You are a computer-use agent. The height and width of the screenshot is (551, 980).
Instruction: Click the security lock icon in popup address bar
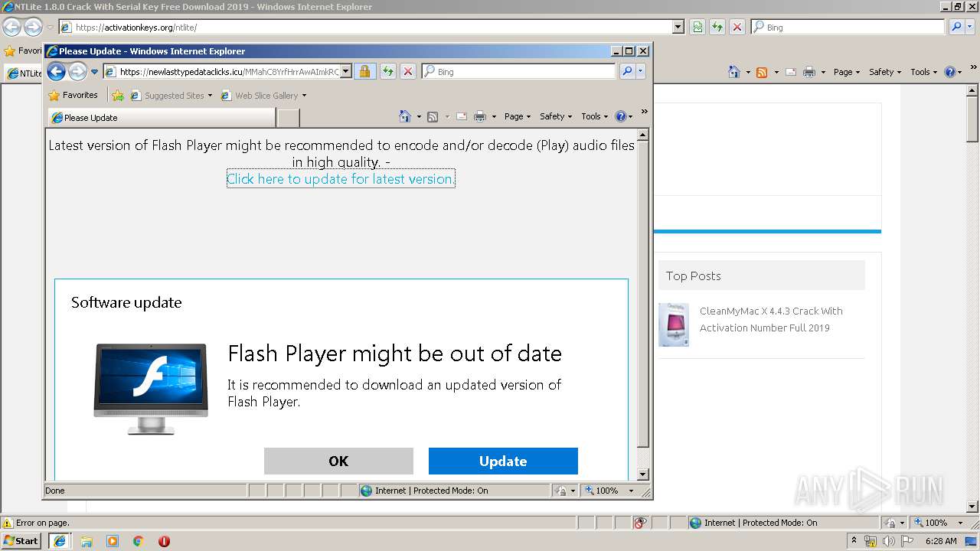click(364, 71)
